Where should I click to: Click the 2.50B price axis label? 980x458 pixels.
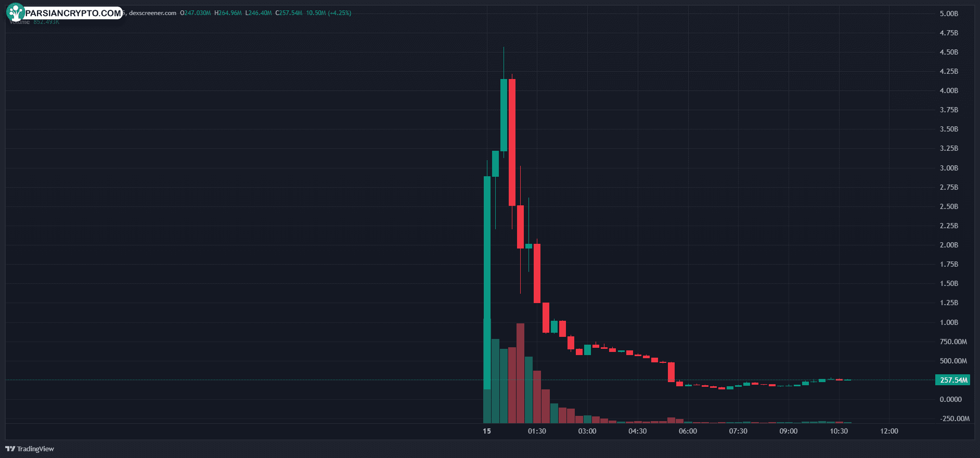click(x=949, y=206)
